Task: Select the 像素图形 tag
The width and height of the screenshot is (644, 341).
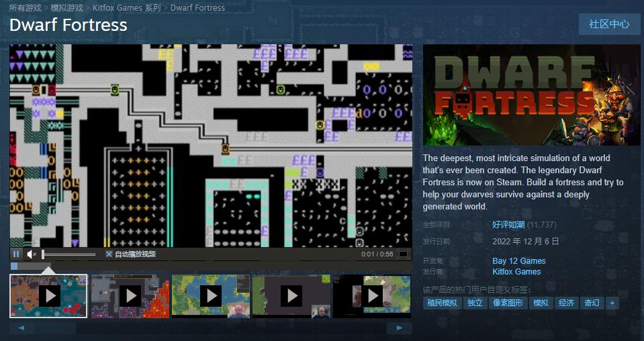Action: click(x=508, y=303)
